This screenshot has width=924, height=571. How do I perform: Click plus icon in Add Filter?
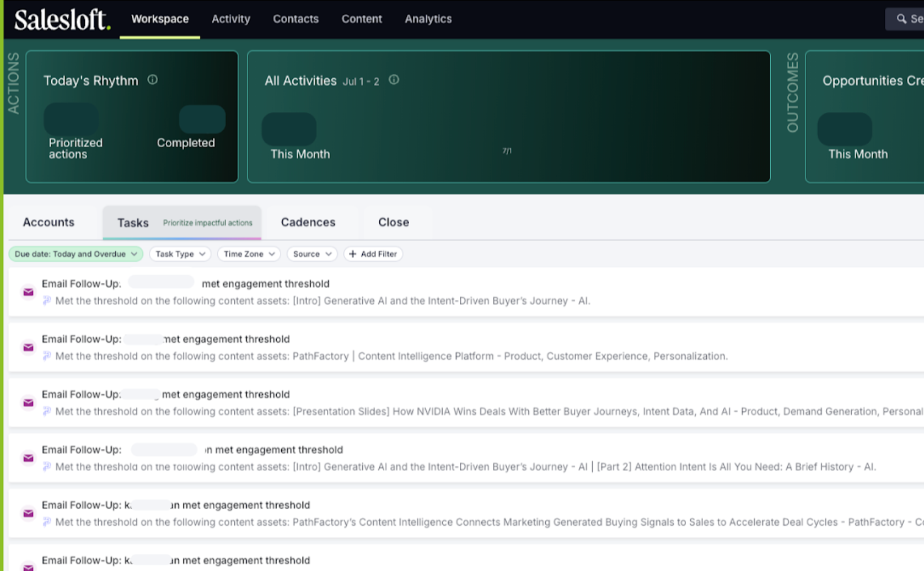click(353, 254)
